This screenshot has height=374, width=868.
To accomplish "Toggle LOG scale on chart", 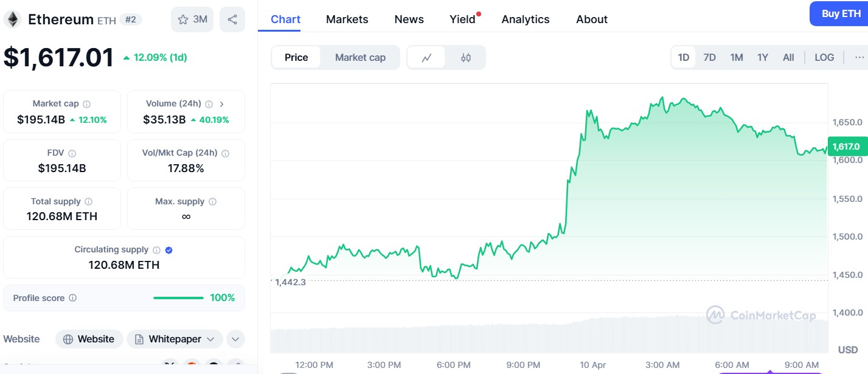I will (824, 57).
